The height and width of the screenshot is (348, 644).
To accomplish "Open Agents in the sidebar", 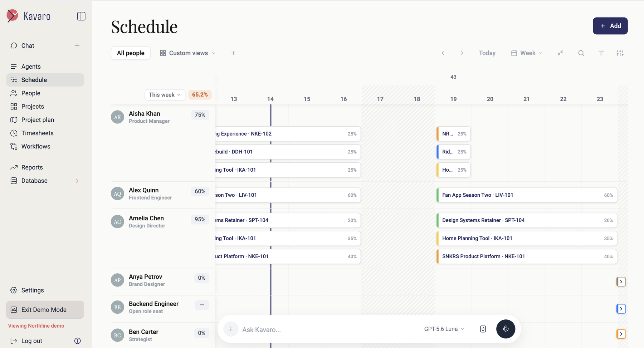I will (x=45, y=67).
